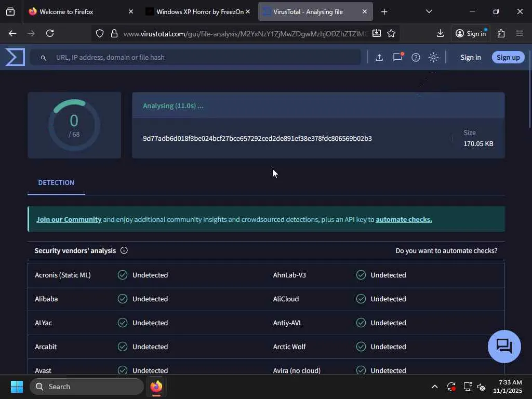Open automate checks link in banner
532x399 pixels.
[404, 220]
